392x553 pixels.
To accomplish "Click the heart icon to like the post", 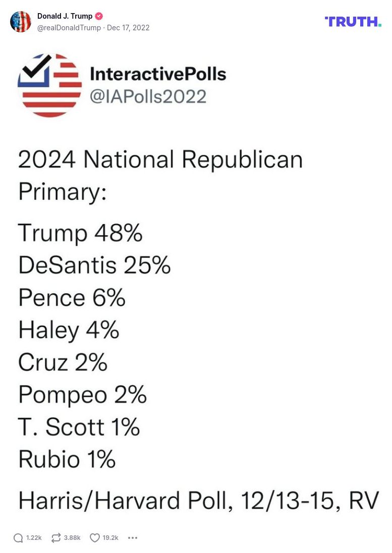I will [x=94, y=538].
